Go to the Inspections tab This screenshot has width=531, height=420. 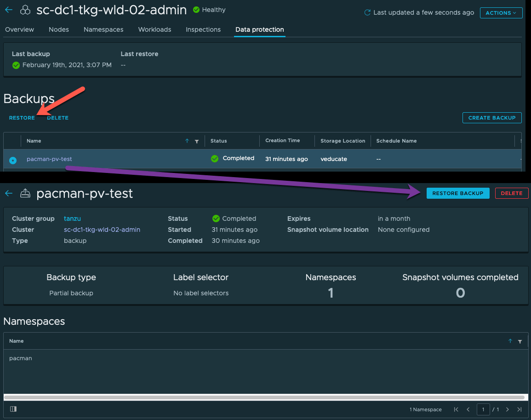[203, 29]
